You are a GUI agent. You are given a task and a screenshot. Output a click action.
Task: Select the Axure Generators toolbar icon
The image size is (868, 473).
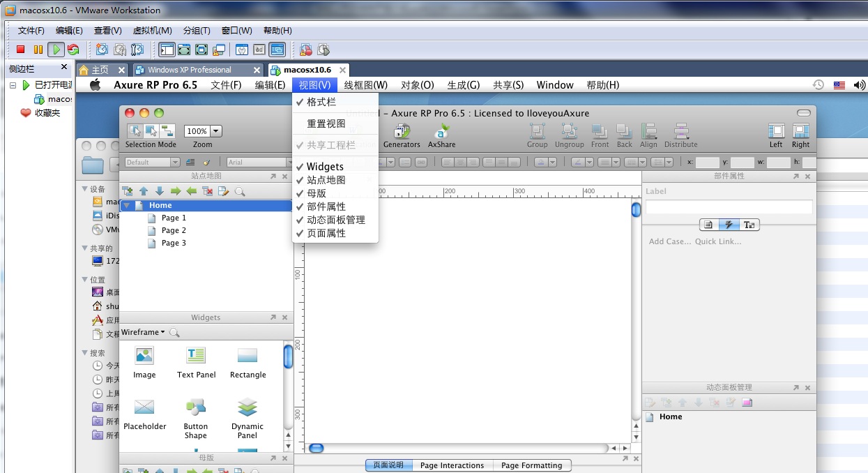click(x=402, y=136)
